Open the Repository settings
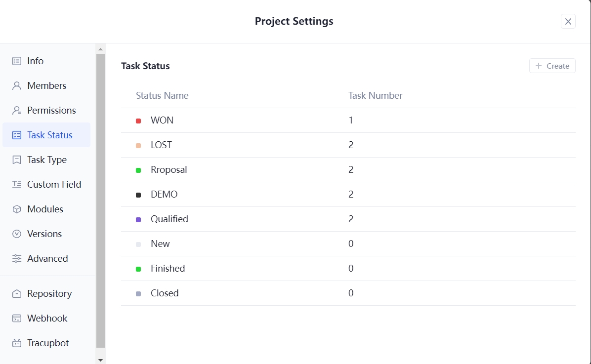 pos(48,293)
